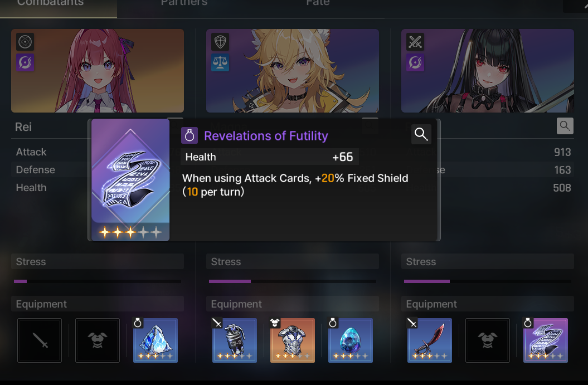Viewport: 588px width, 385px height.
Task: Click Rei's stress progress bar
Action: [x=98, y=281]
